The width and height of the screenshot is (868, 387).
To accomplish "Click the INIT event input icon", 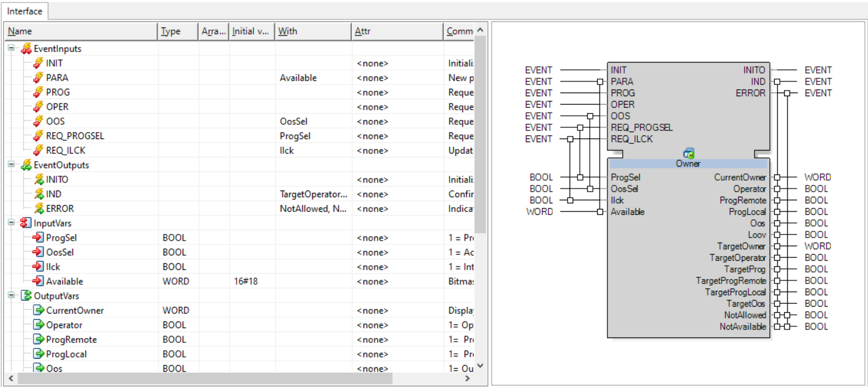I will click(39, 63).
